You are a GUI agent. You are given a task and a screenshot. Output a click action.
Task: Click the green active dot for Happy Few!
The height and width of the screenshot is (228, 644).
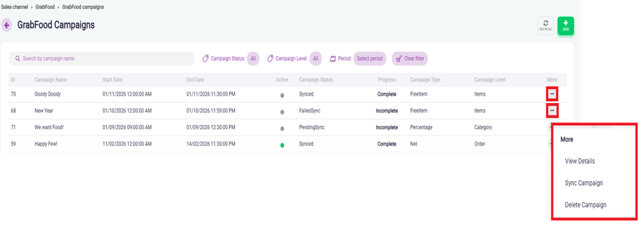coord(282,145)
